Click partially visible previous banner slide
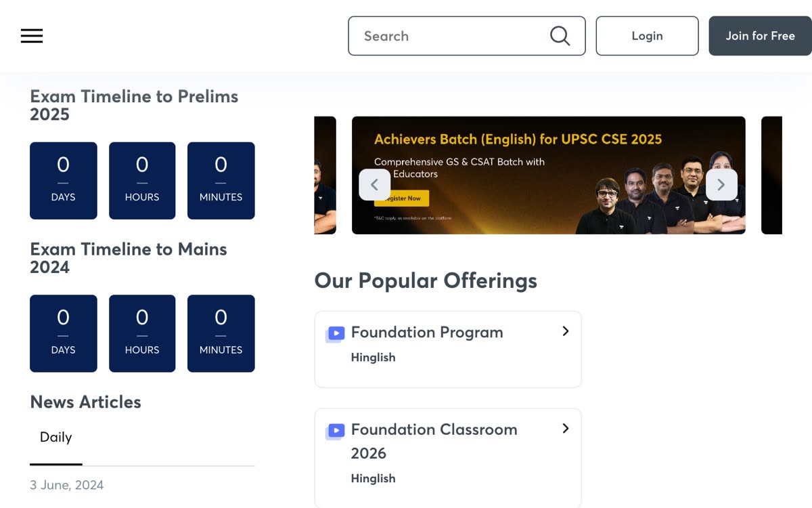 tap(325, 175)
